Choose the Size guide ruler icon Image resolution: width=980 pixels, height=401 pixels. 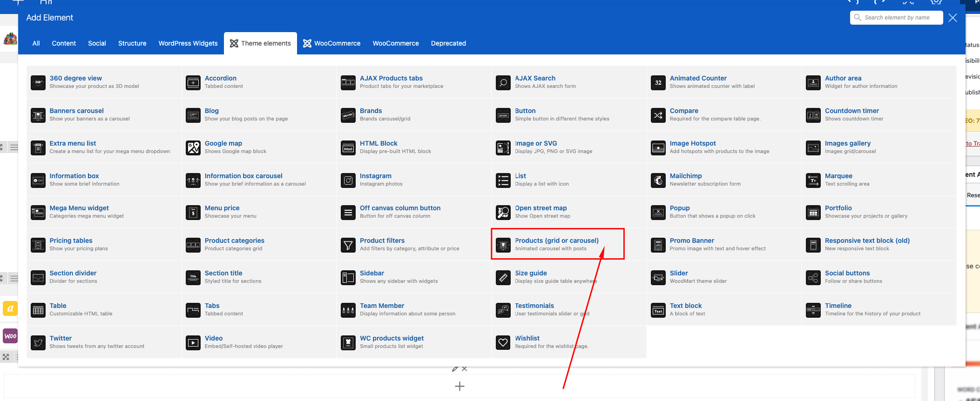click(503, 277)
